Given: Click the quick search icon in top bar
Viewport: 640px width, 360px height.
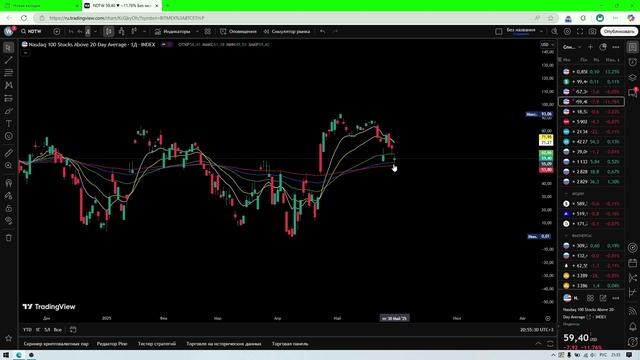Looking at the screenshot, I should point(554,31).
